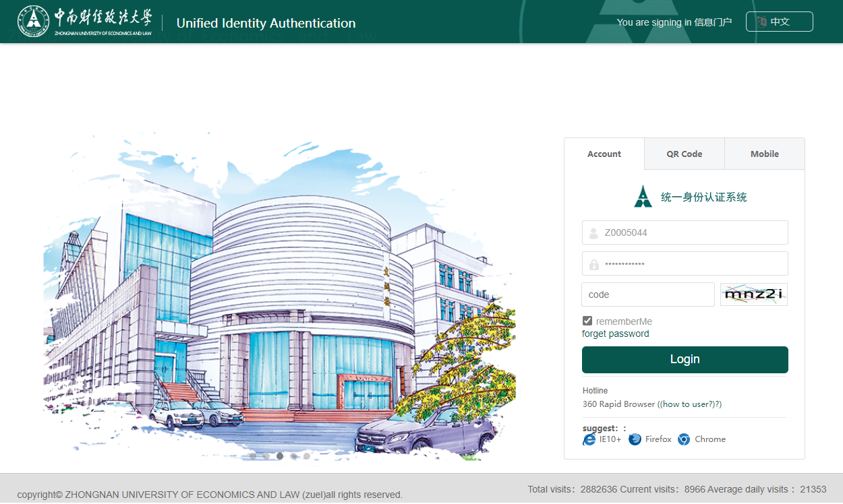
Task: Select the second carousel dot indicator
Action: click(x=266, y=456)
